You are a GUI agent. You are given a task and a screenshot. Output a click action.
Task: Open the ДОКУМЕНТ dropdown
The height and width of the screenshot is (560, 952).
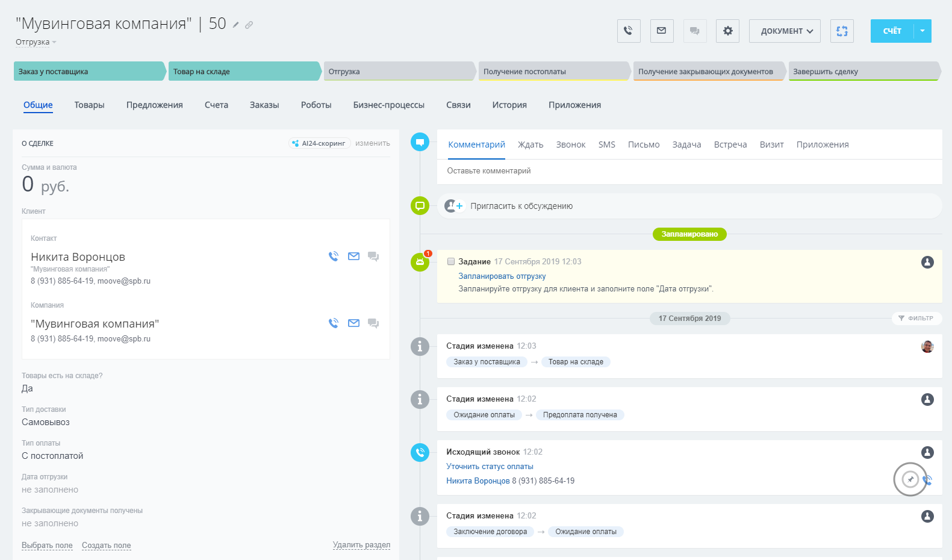pos(786,31)
